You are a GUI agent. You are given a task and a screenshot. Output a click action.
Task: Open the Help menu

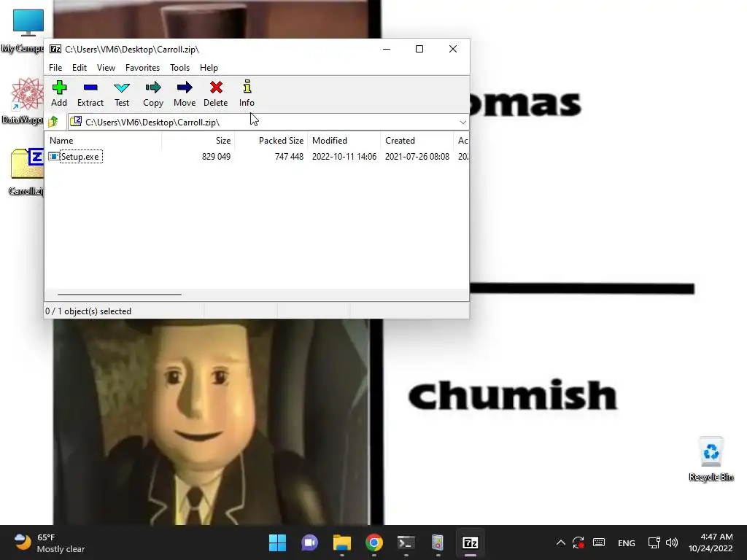209,68
